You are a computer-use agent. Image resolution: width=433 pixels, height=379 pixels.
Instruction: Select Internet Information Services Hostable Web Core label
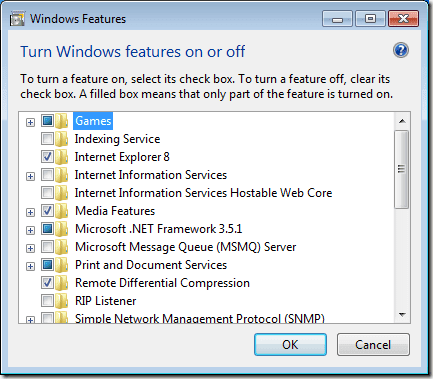203,193
